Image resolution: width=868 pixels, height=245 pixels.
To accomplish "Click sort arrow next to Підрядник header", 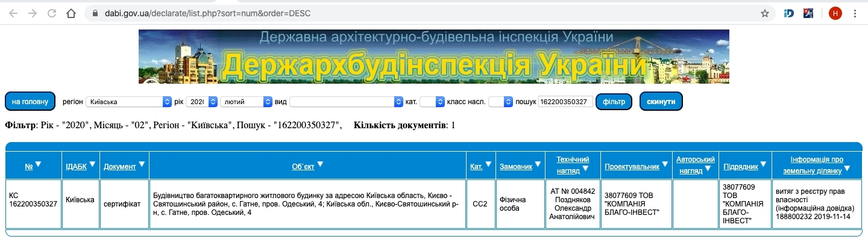I will [764, 164].
